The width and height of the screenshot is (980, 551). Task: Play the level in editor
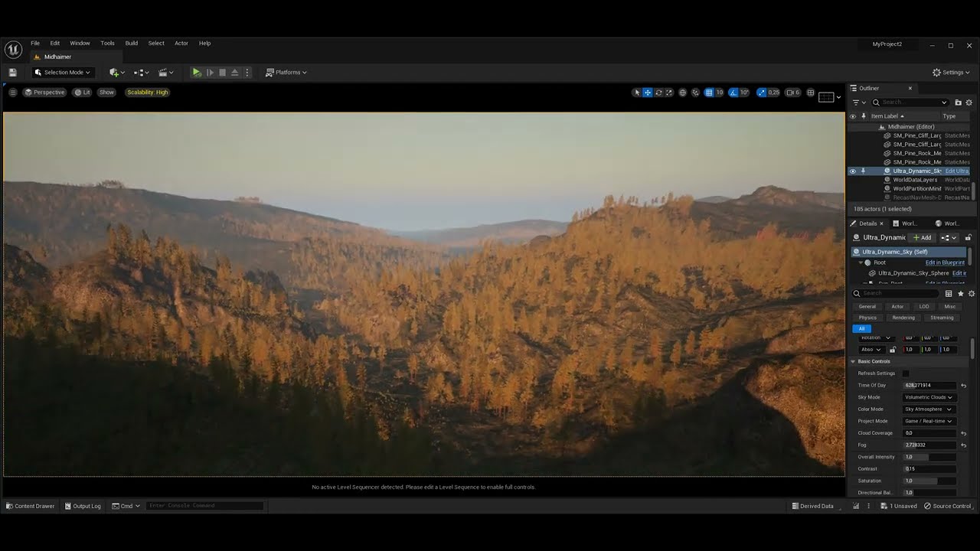point(197,72)
